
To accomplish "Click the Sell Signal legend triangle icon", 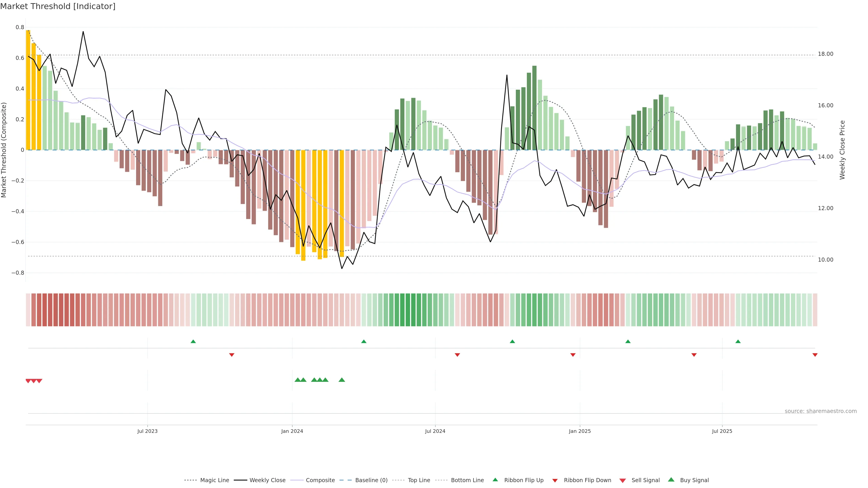I will tap(623, 481).
